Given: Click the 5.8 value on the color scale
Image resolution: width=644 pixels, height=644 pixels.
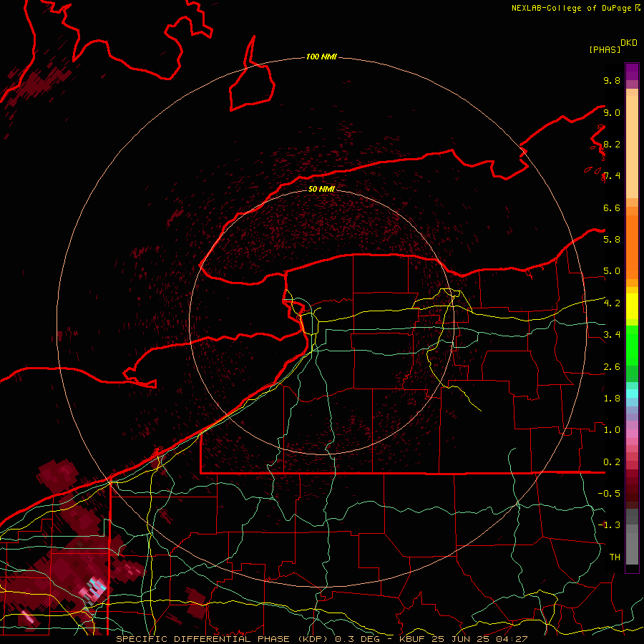Looking at the screenshot, I should point(612,239).
